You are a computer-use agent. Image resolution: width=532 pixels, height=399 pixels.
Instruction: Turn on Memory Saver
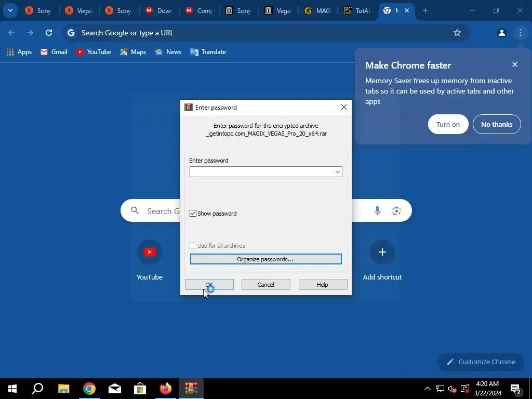(448, 124)
